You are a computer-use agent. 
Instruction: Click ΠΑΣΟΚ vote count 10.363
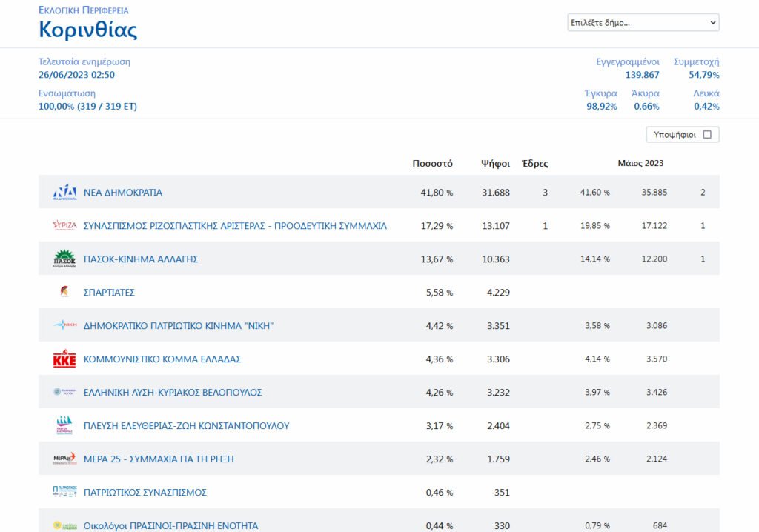click(x=496, y=259)
